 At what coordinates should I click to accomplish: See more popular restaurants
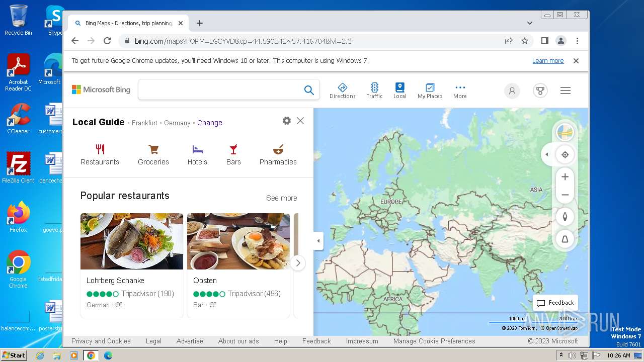[281, 198]
